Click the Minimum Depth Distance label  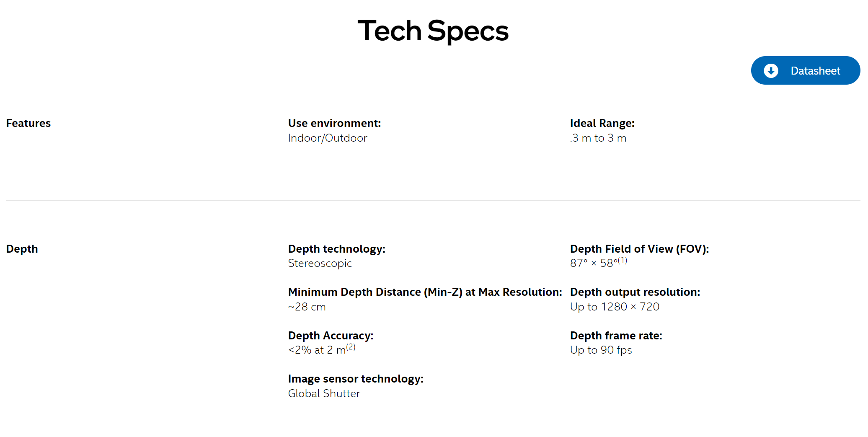click(x=425, y=292)
